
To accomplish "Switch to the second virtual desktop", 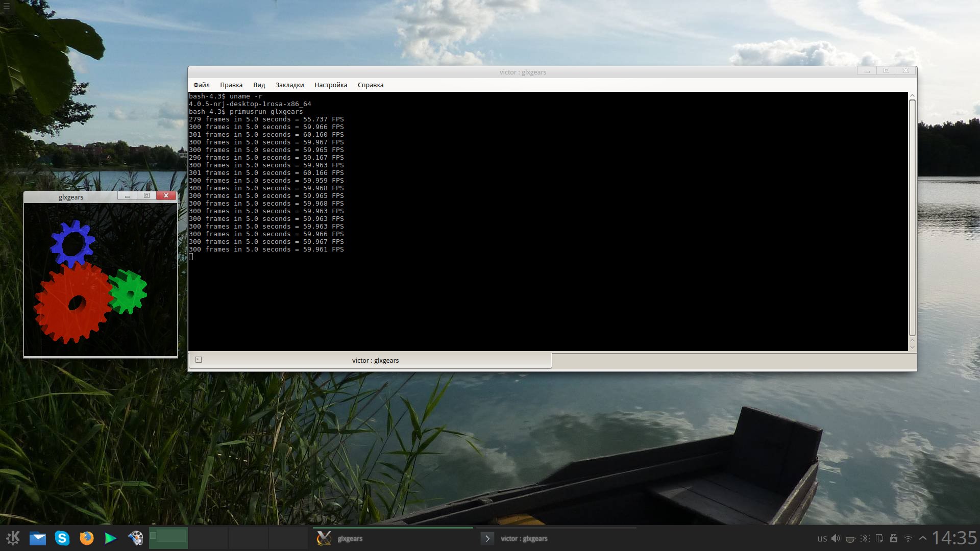I will pos(208,538).
